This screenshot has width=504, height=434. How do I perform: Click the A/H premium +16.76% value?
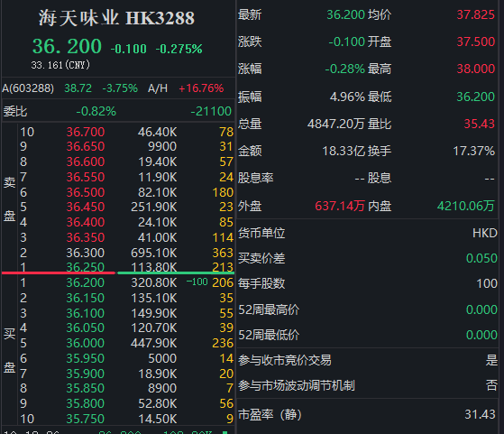coord(201,88)
